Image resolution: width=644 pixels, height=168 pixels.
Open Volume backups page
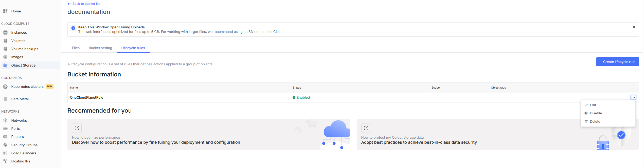[25, 49]
